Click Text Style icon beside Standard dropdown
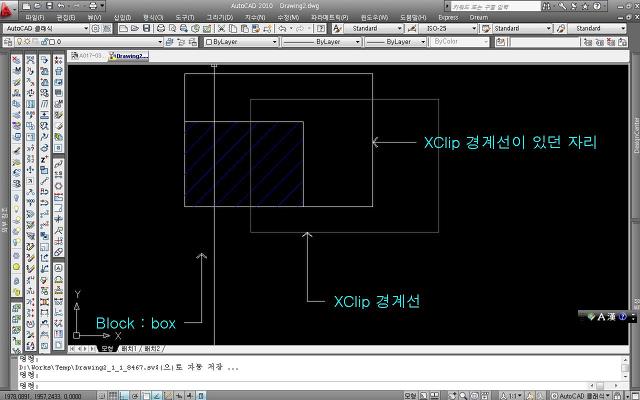Image resolution: width=640 pixels, height=400 pixels. tap(337, 28)
